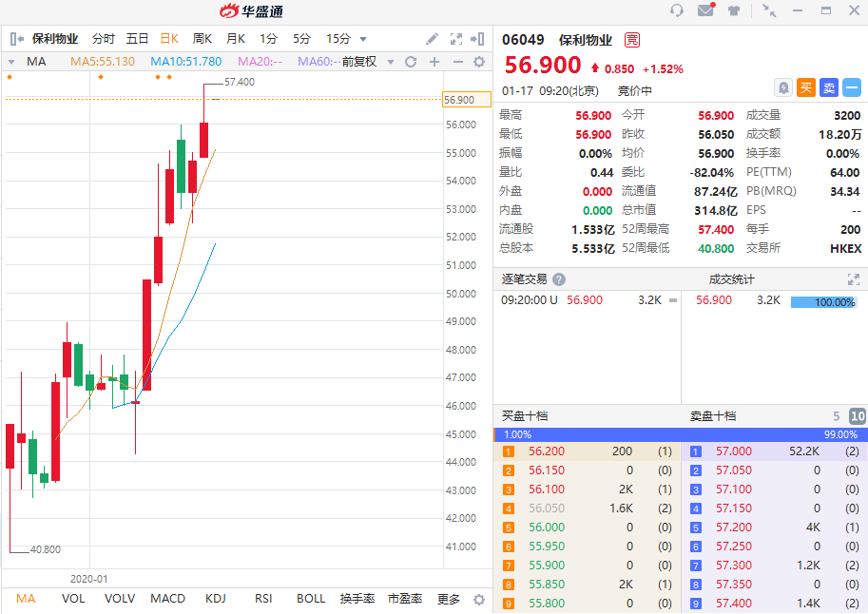The height and width of the screenshot is (614, 868).
Task: Click the blue bid/ask ratio bar
Action: [681, 434]
